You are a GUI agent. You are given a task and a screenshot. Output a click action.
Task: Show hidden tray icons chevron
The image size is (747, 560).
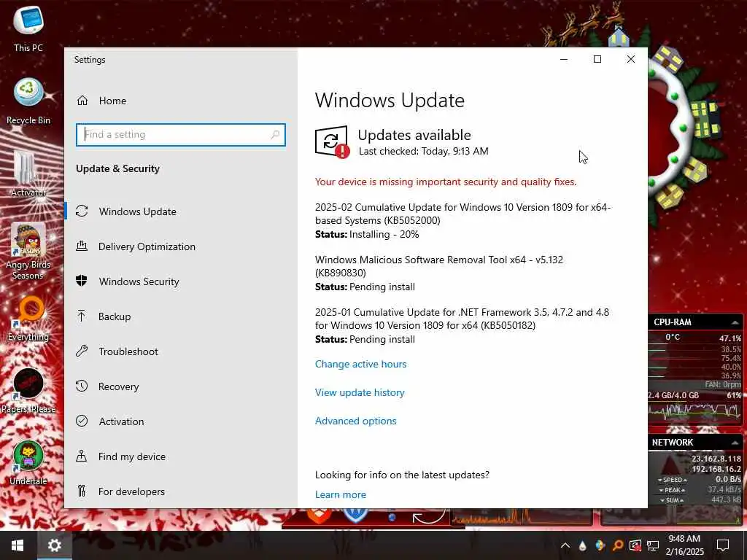click(565, 545)
